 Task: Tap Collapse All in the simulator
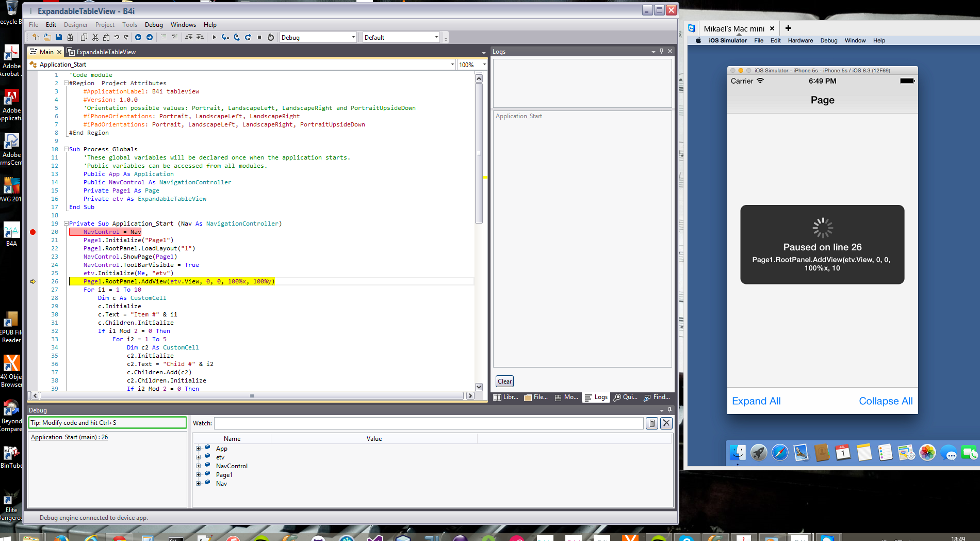click(886, 401)
